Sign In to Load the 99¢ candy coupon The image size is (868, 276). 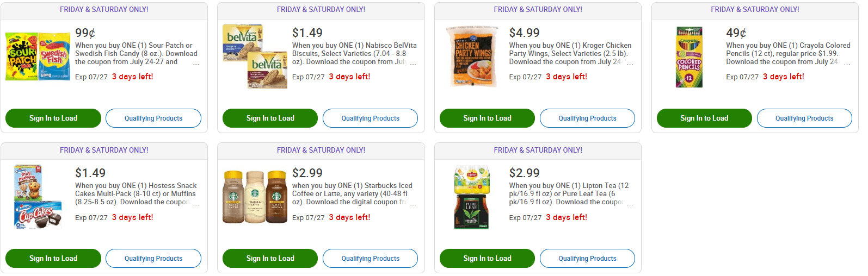click(53, 118)
